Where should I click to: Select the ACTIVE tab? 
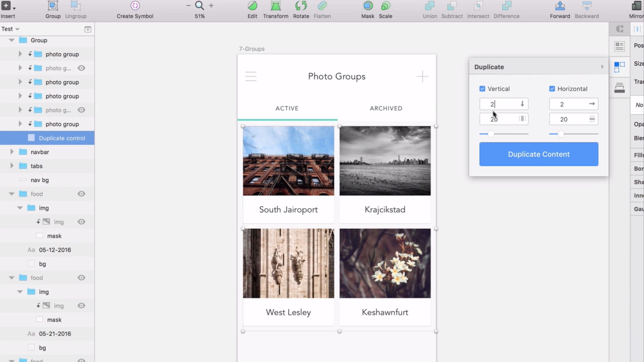click(287, 108)
